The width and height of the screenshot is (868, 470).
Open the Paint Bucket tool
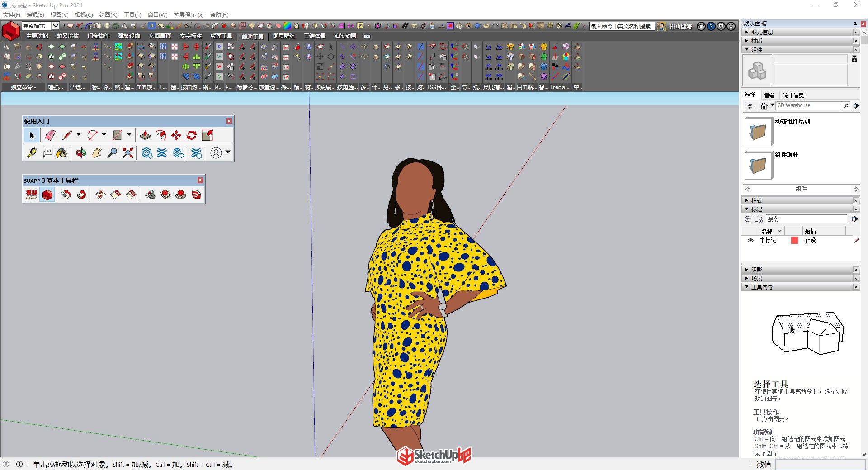62,153
